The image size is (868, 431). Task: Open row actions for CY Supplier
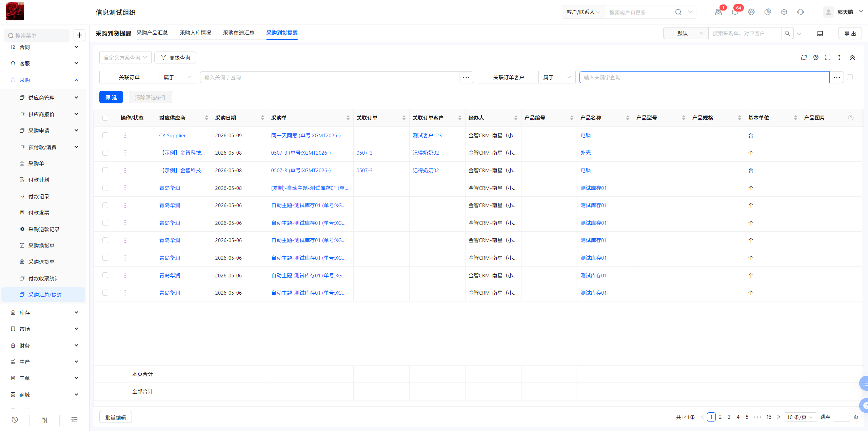click(x=125, y=135)
